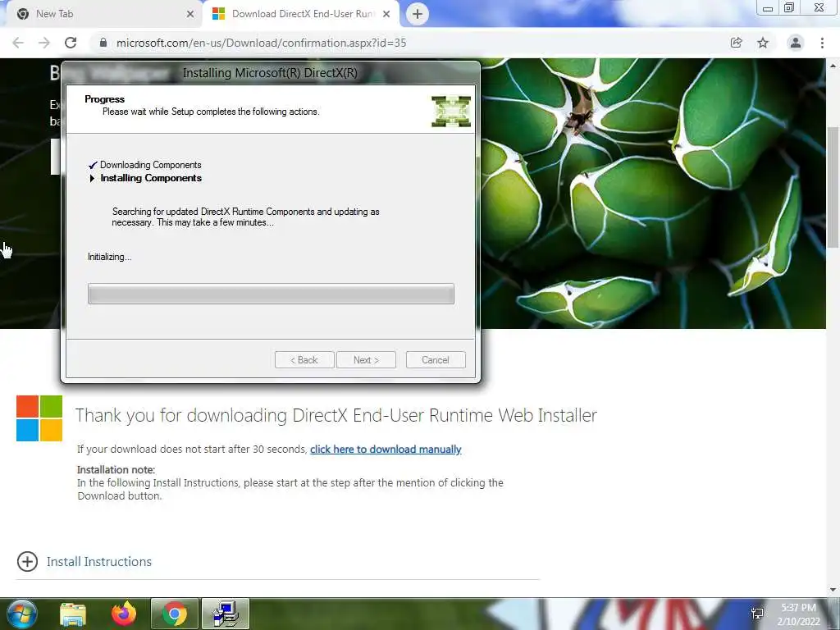Click the 'Downloading Components' step text
This screenshot has width=840, height=630.
151,165
